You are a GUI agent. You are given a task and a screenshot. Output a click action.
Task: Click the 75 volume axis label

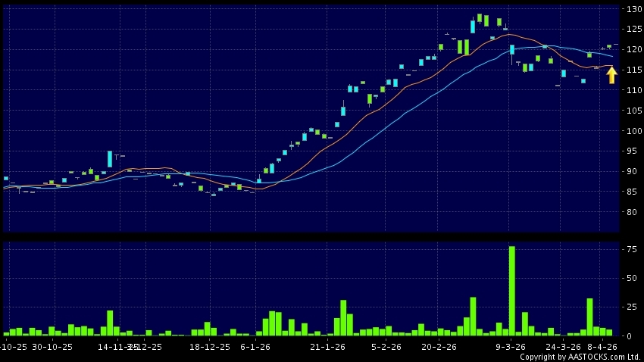[630, 248]
